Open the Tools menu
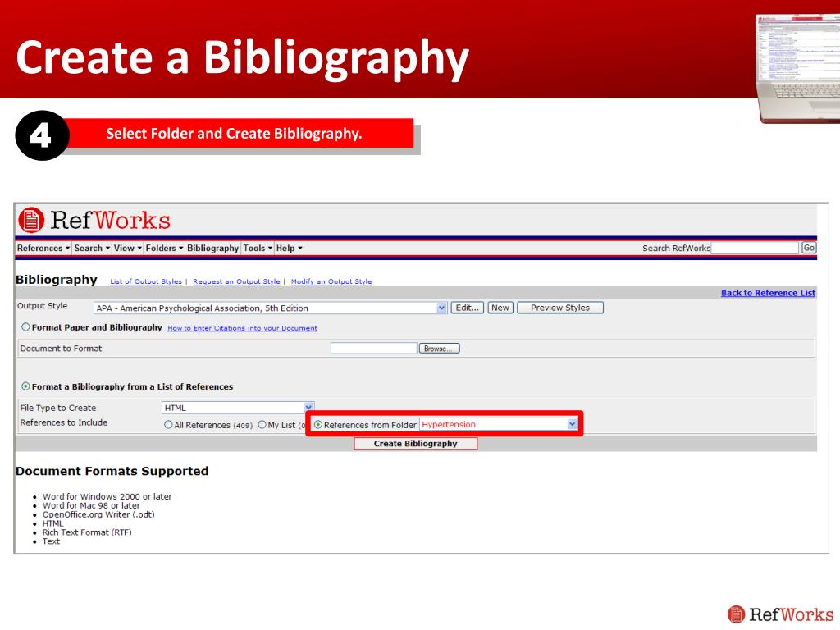The image size is (840, 630). (258, 248)
